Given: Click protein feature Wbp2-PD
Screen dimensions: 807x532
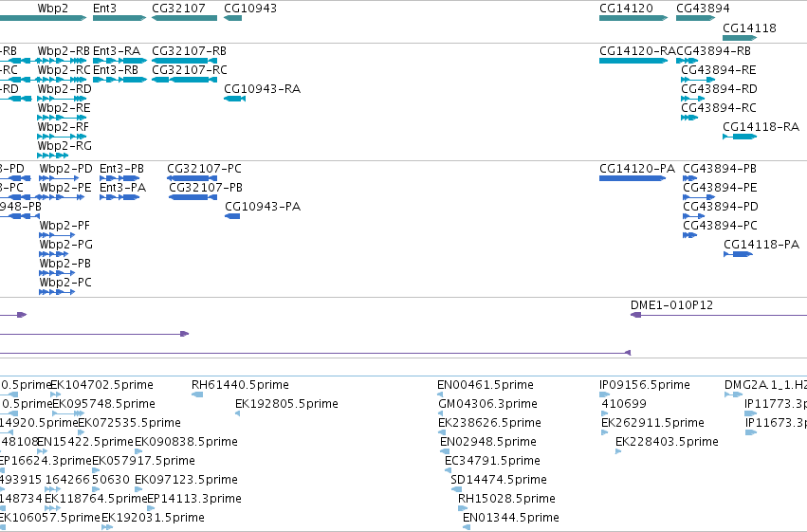Looking at the screenshot, I should [x=59, y=178].
